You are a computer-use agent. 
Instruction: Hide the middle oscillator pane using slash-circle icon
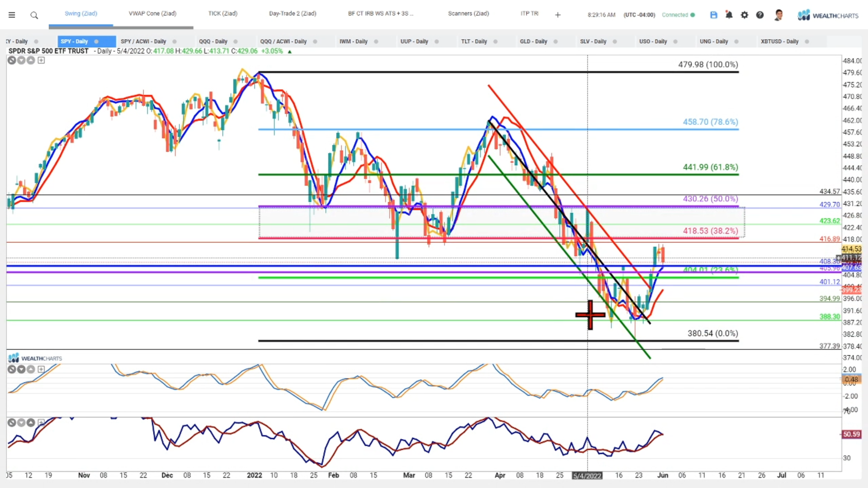[12, 369]
